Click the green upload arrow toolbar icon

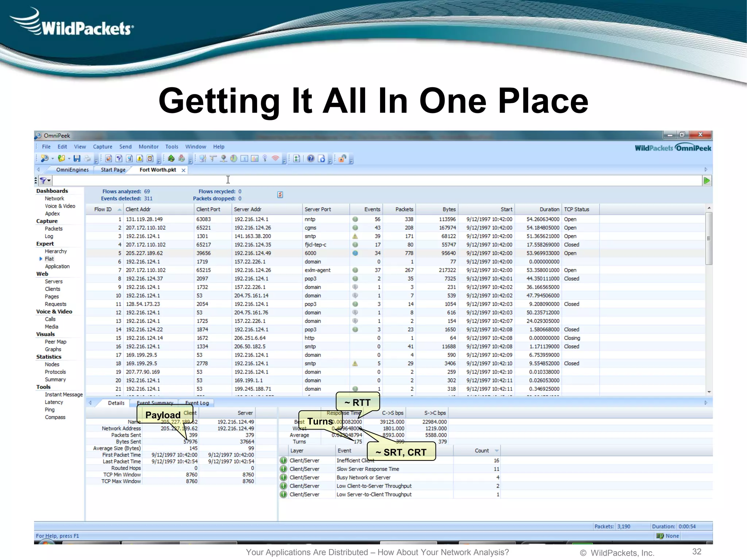coord(171,158)
